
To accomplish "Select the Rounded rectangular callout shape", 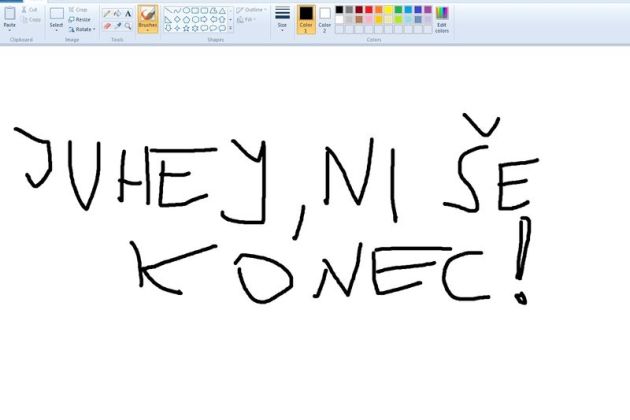I will [x=204, y=29].
